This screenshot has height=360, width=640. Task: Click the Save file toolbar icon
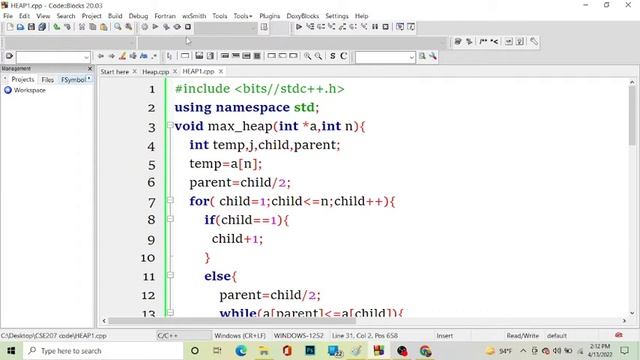pos(31,27)
